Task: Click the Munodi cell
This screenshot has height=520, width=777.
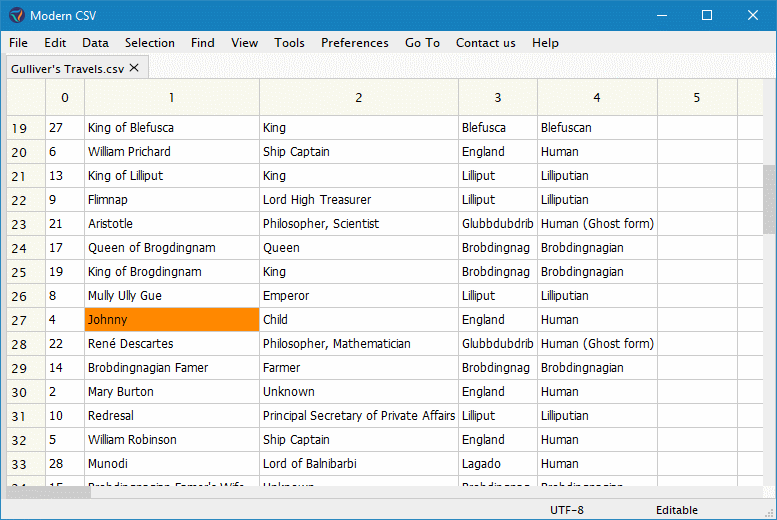Action: pyautogui.click(x=172, y=464)
